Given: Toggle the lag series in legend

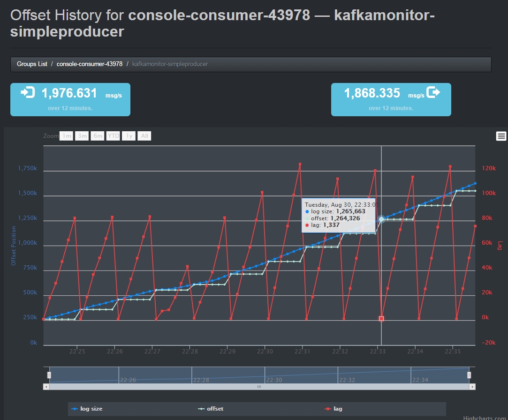Looking at the screenshot, I should click(334, 409).
